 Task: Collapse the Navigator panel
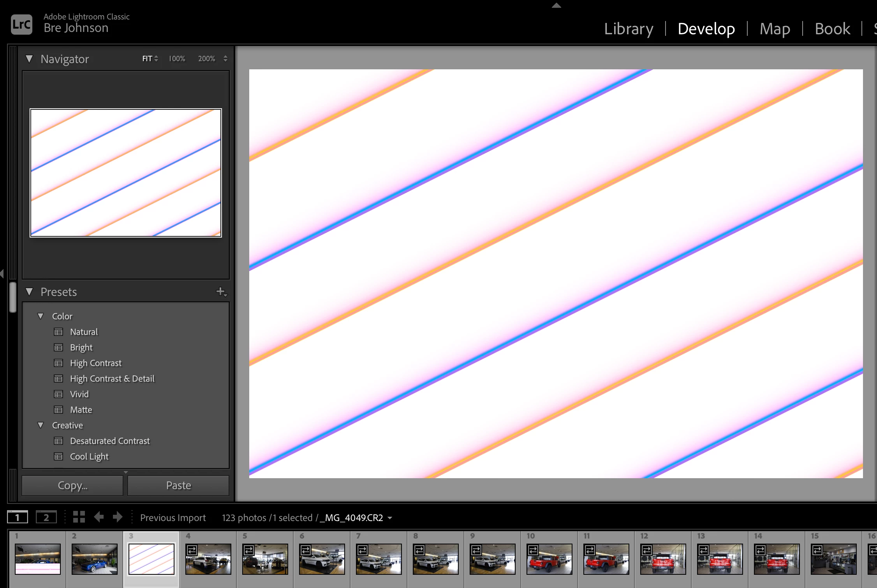29,59
